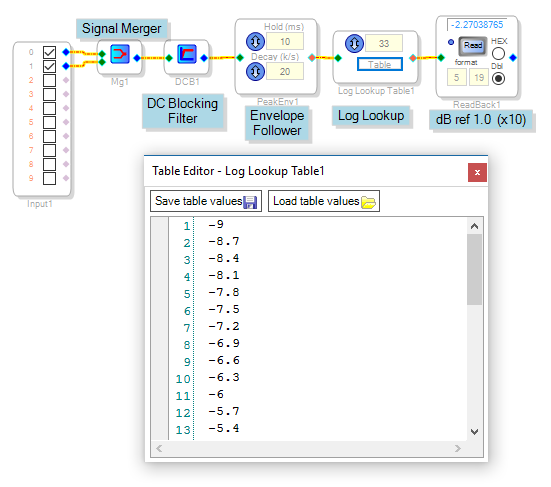Image resolution: width=551 pixels, height=487 pixels.
Task: Click the floppy disk save icon
Action: (x=250, y=202)
